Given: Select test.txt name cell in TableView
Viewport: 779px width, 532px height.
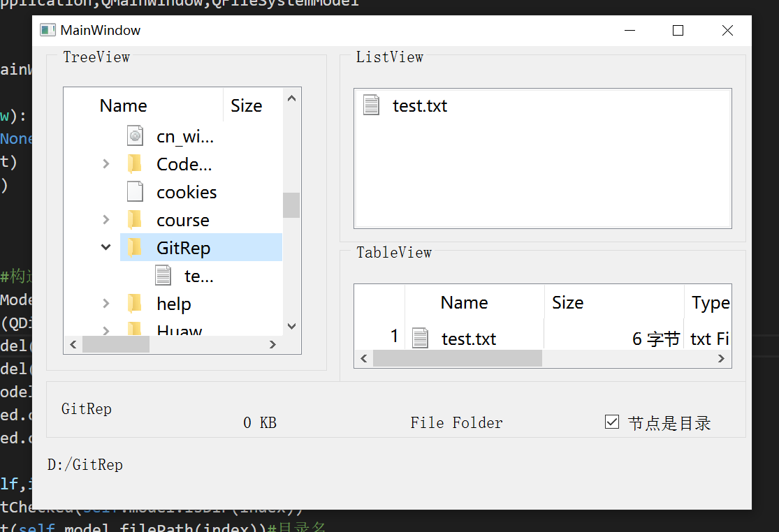Looking at the screenshot, I should coord(469,339).
